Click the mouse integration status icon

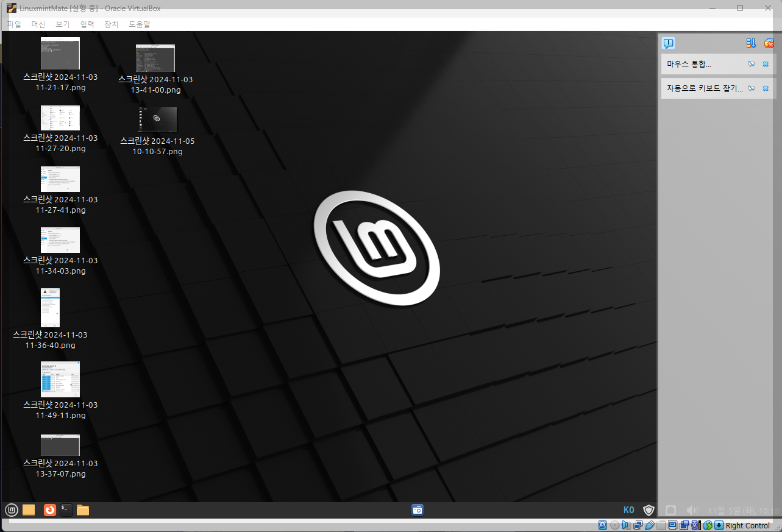coord(708,525)
